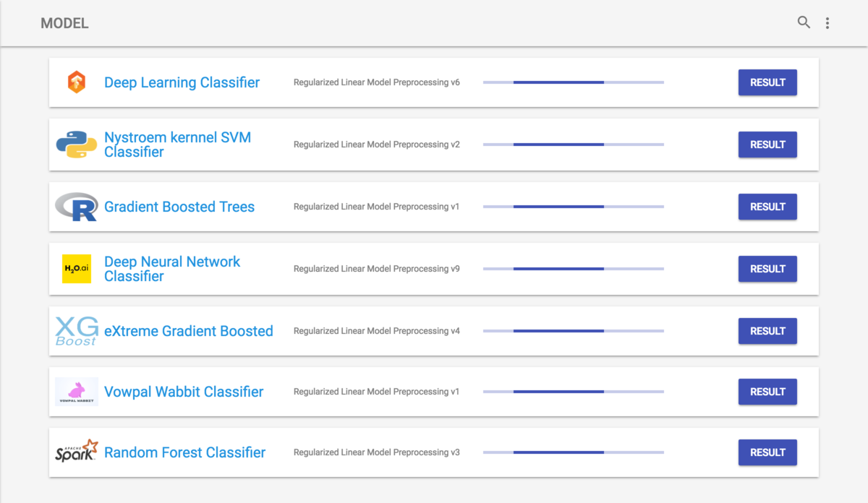
Task: Click the TensorFlow logo icon
Action: click(77, 82)
